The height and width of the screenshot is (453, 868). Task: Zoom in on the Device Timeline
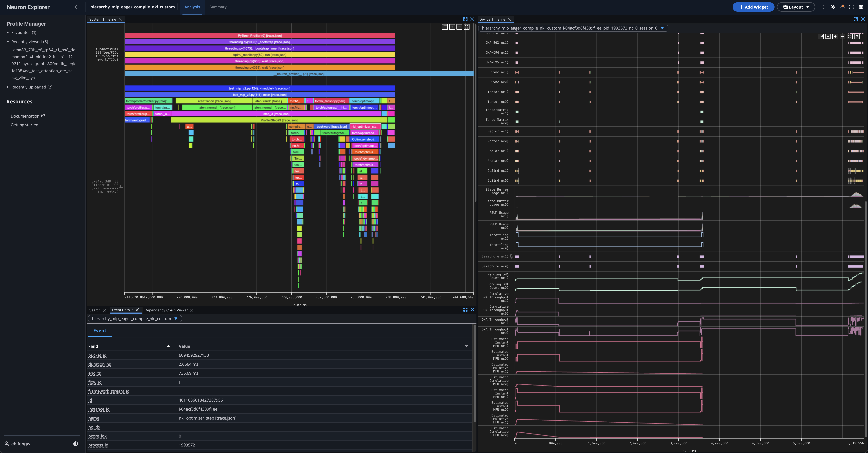tap(835, 36)
